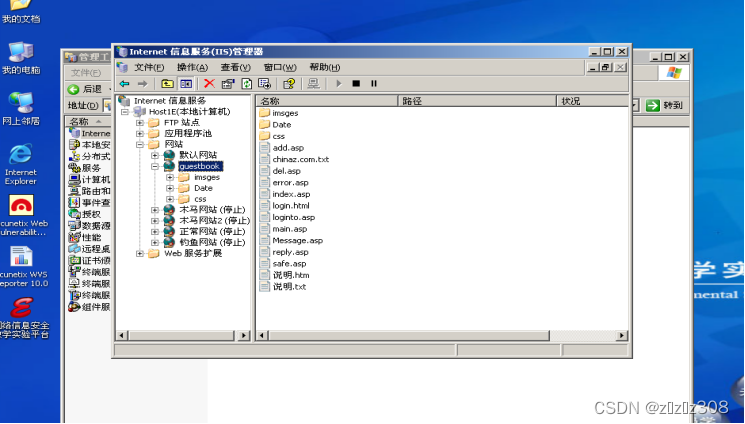Open 网上邻居 desktop icon

[x=21, y=109]
